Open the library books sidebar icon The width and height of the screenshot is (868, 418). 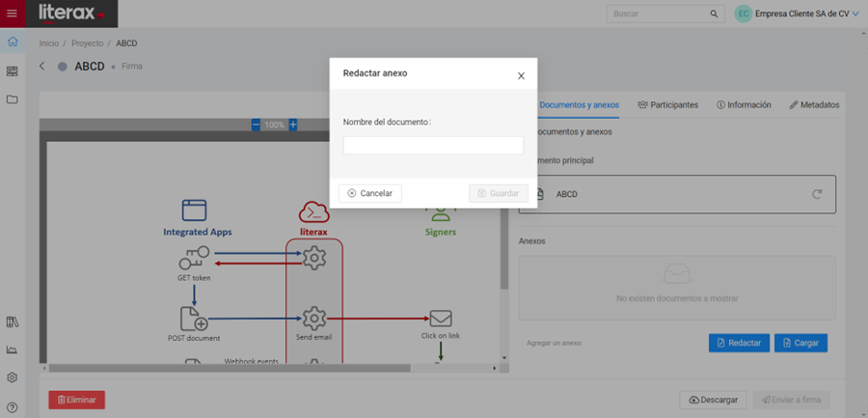(x=13, y=322)
